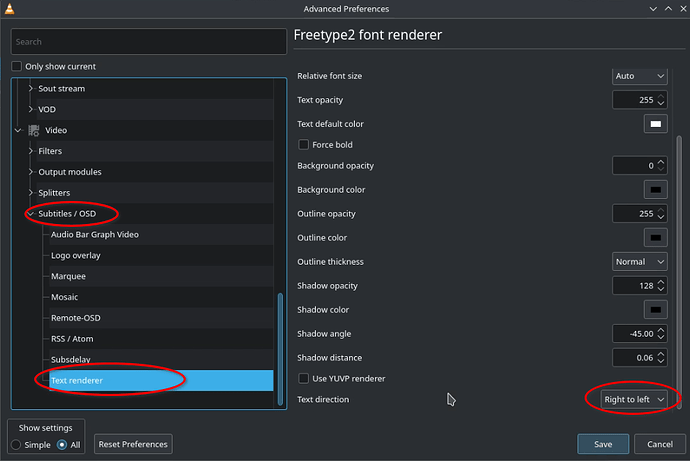Click the Reset Preferences button
The width and height of the screenshot is (690, 461).
pyautogui.click(x=133, y=444)
